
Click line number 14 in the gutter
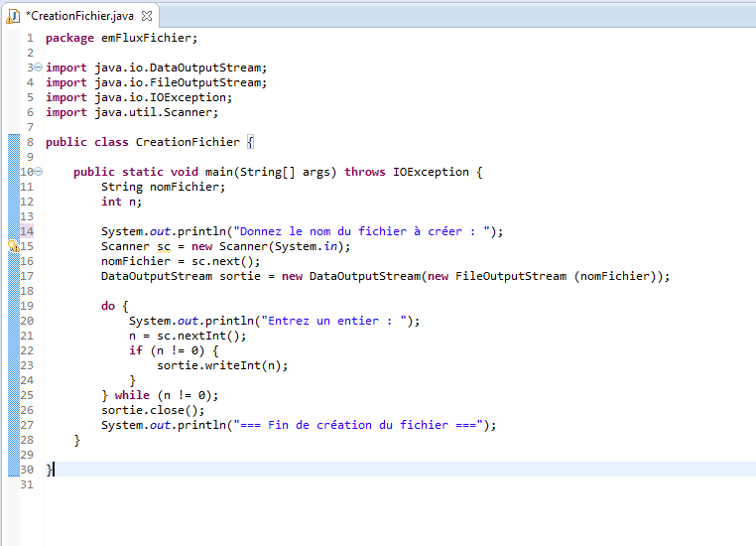click(26, 231)
